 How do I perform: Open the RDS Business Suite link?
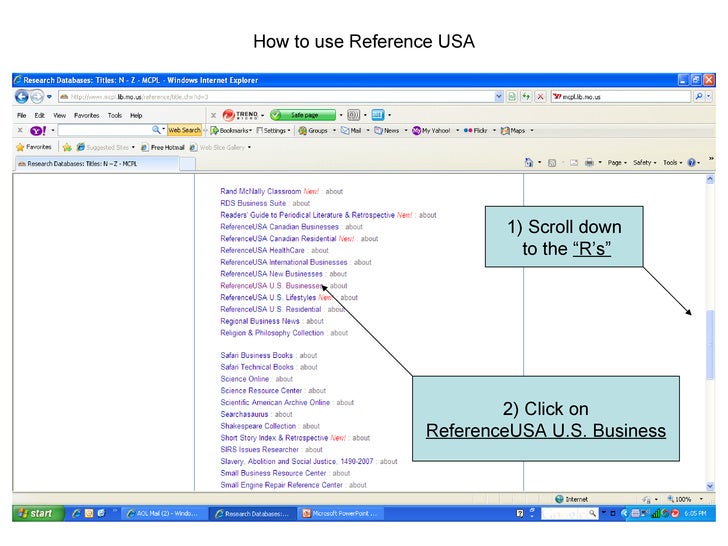253,203
